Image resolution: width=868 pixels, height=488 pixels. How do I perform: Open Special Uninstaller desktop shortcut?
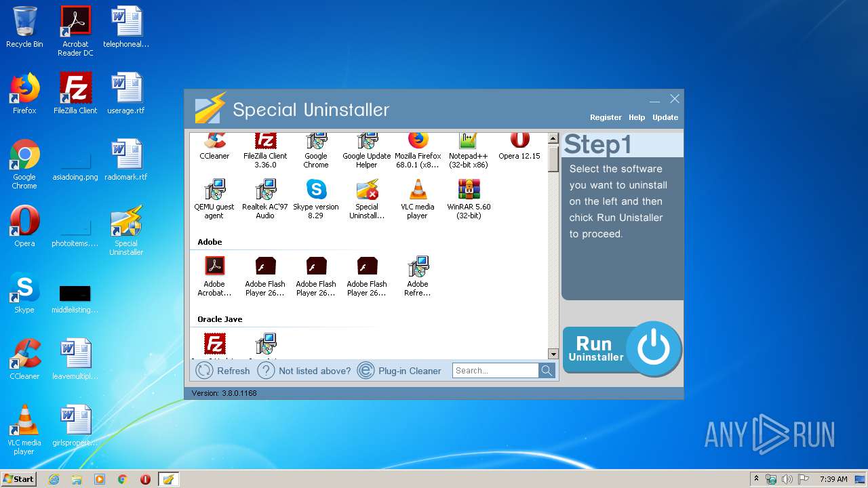tap(126, 230)
